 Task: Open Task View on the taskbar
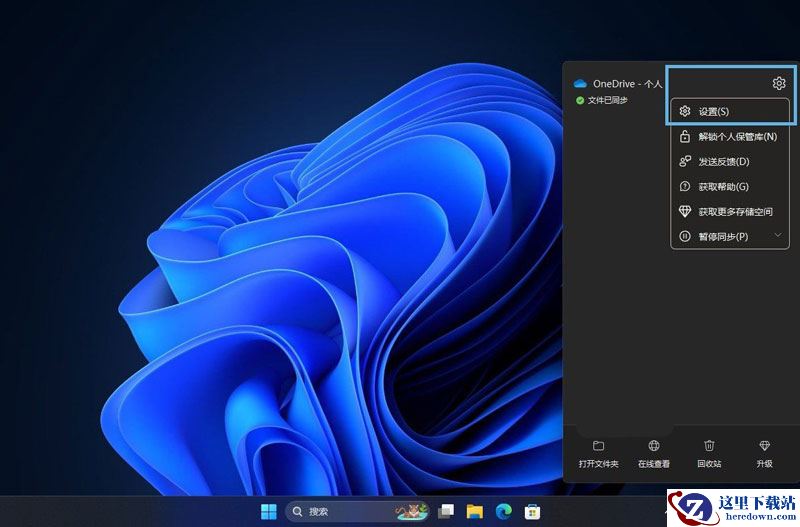(446, 511)
